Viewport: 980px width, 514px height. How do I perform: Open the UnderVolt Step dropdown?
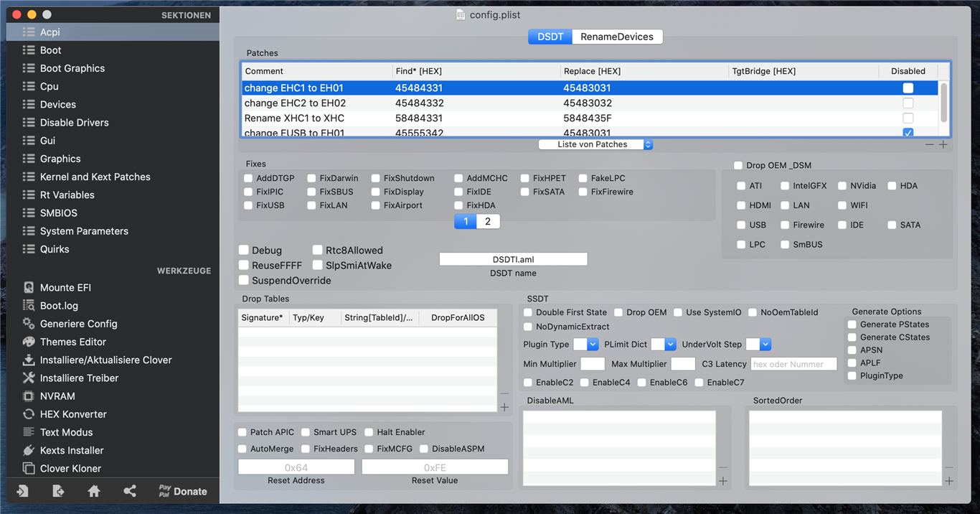click(x=758, y=345)
